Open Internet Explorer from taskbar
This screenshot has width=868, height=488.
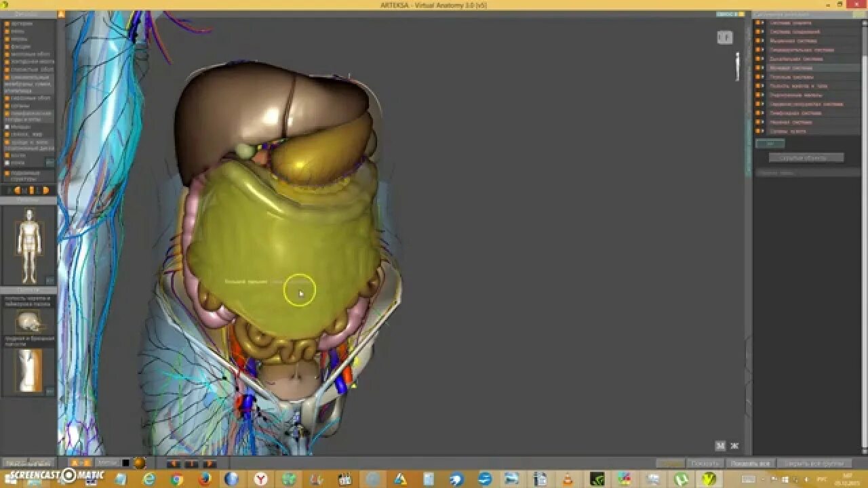coord(149,479)
